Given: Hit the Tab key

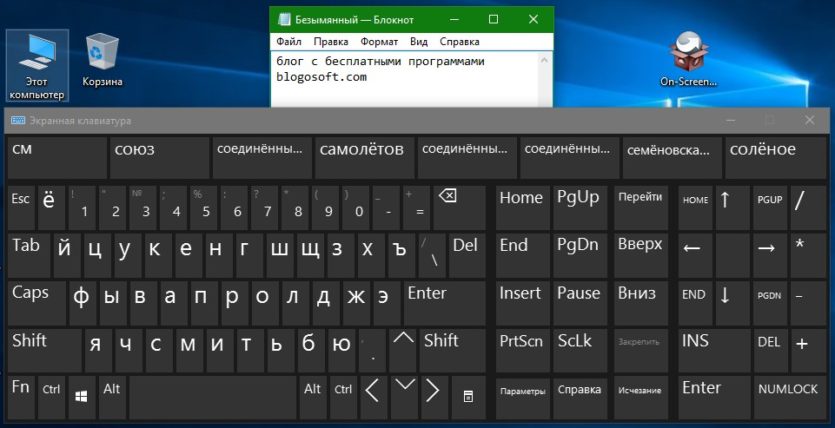Looking at the screenshot, I should pyautogui.click(x=29, y=255).
